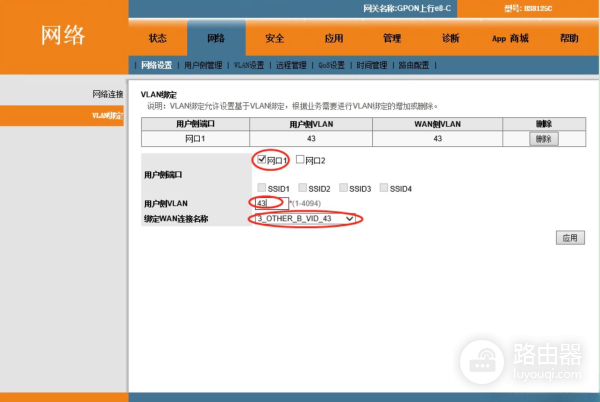This screenshot has width=600, height=402.
Task: Check the 网口2 checkbox
Action: (x=300, y=160)
